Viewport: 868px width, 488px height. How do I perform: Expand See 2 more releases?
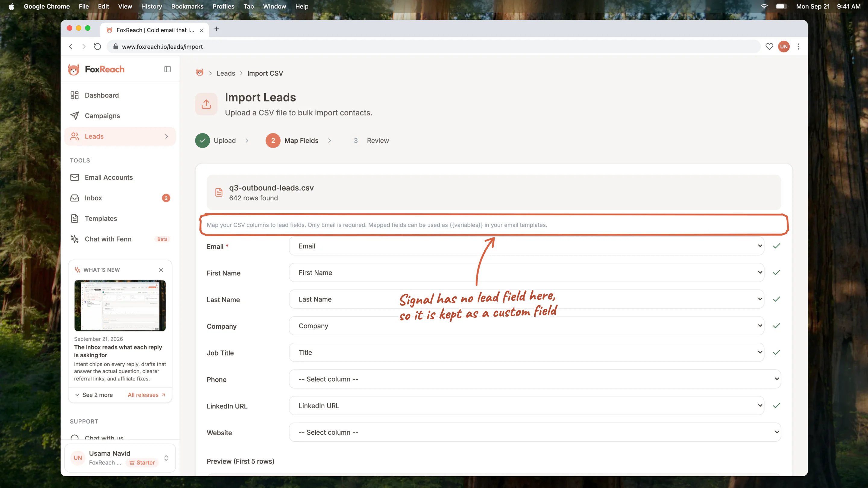[94, 395]
